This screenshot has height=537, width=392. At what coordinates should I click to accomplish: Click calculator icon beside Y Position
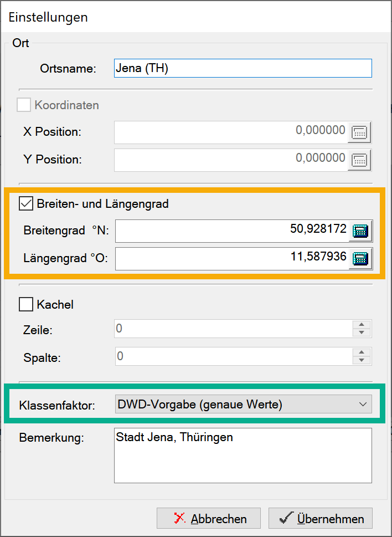(x=360, y=160)
